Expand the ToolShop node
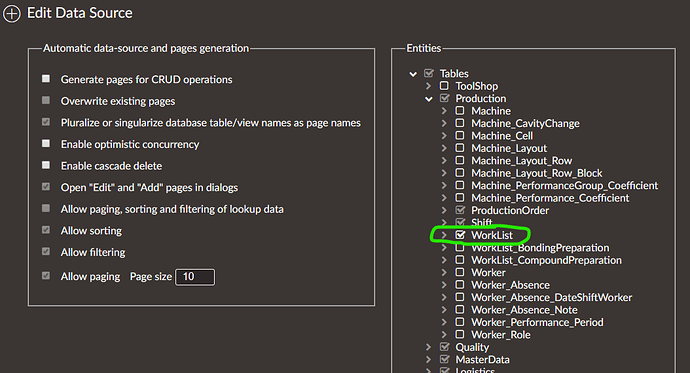 pos(428,86)
